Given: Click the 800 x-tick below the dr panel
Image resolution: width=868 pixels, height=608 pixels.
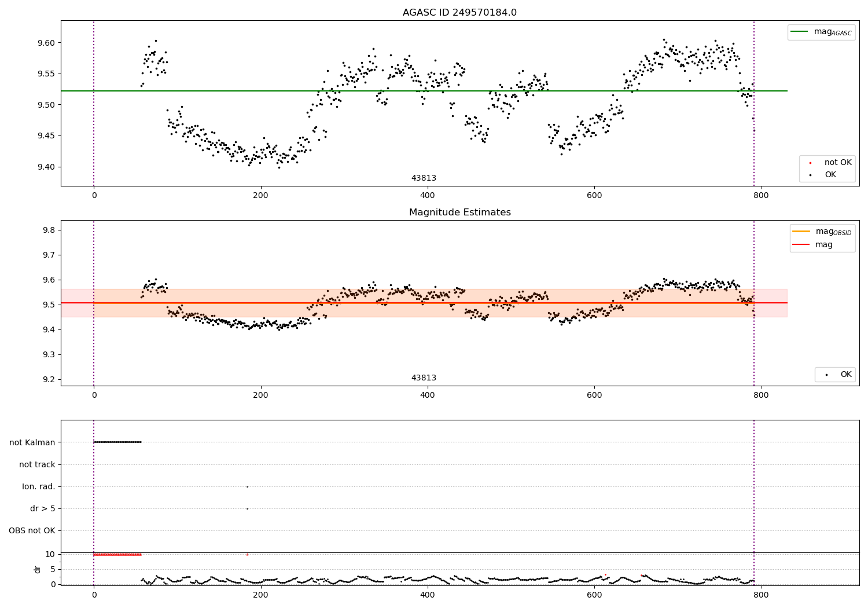Looking at the screenshot, I should 761,595.
